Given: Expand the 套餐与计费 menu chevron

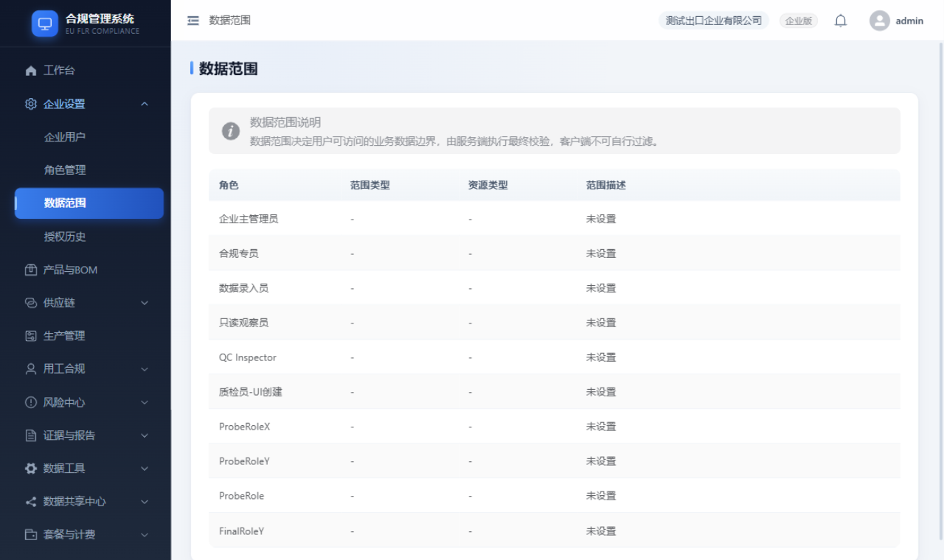Looking at the screenshot, I should [x=145, y=535].
